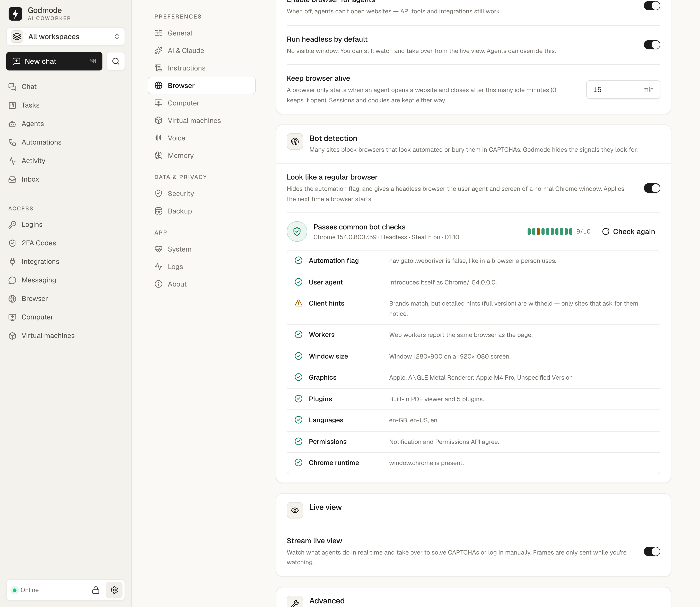Open 2FA Codes shield icon
The width and height of the screenshot is (700, 607).
point(13,243)
